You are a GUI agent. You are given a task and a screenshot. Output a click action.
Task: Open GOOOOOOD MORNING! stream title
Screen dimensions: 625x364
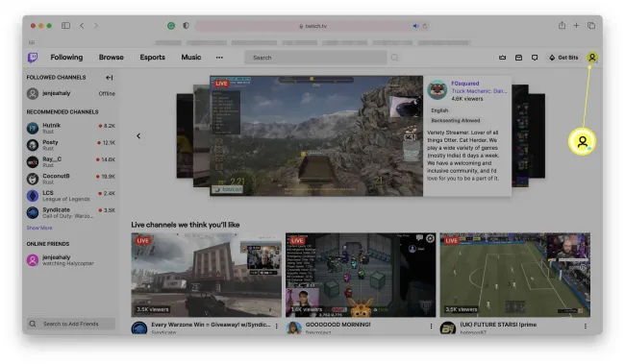(x=338, y=325)
